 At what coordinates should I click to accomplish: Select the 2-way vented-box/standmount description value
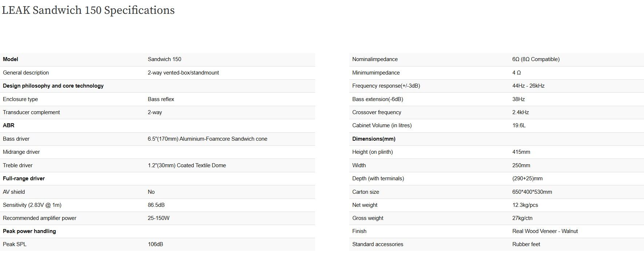183,73
